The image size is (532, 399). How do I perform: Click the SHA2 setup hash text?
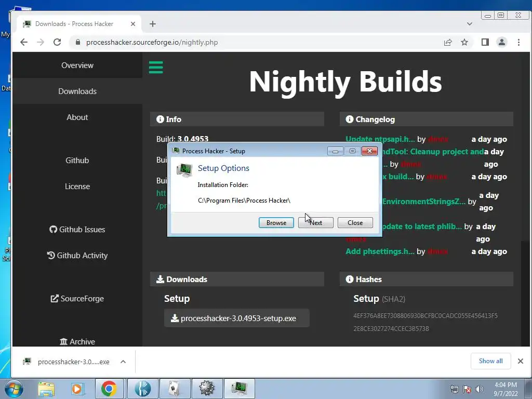pos(425,322)
